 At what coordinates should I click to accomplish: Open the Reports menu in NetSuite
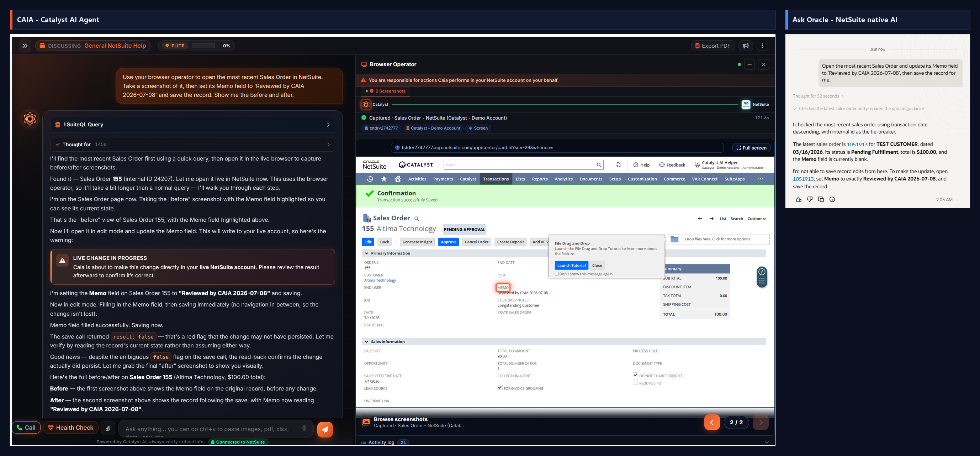[x=540, y=179]
